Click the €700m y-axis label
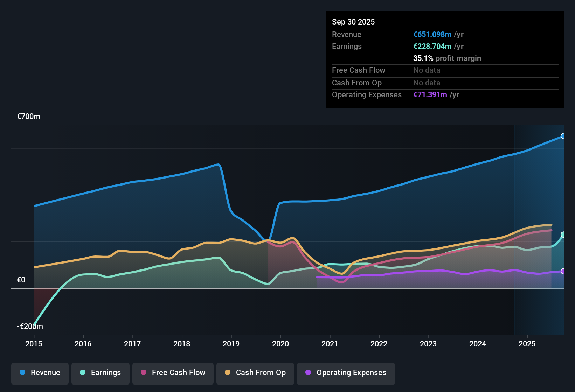The height and width of the screenshot is (392, 575). point(28,116)
